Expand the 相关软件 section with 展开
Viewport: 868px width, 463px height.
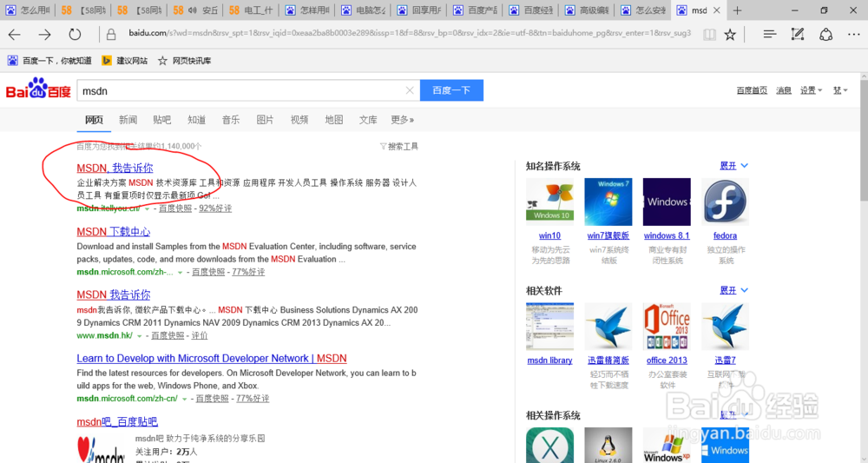pyautogui.click(x=733, y=290)
